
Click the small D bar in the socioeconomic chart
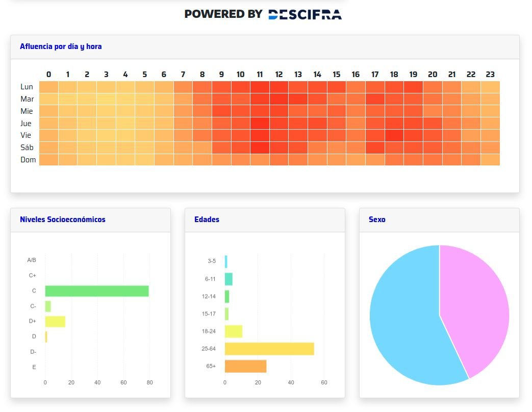(x=46, y=337)
